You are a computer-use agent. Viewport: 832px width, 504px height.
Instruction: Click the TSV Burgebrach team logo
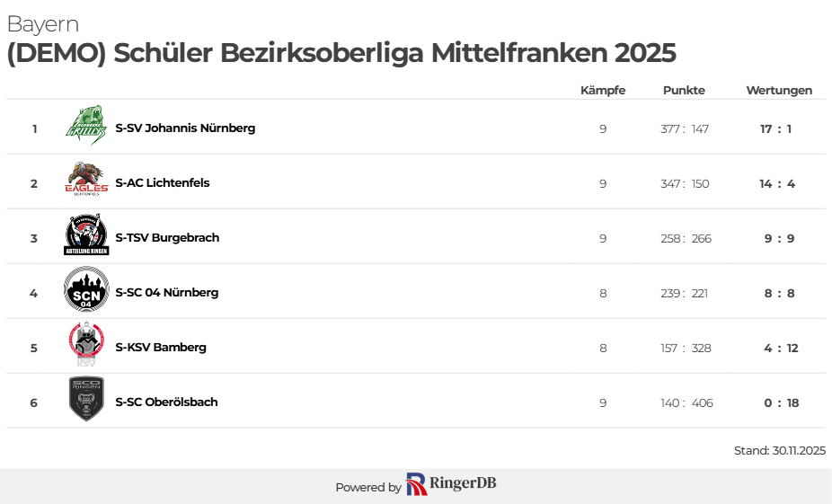coord(86,236)
